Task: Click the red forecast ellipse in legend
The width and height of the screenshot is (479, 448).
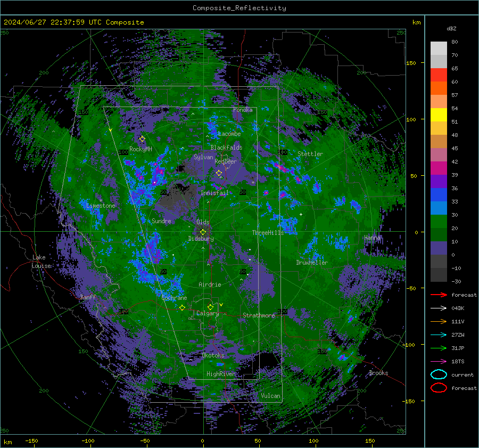Action: 439,388
